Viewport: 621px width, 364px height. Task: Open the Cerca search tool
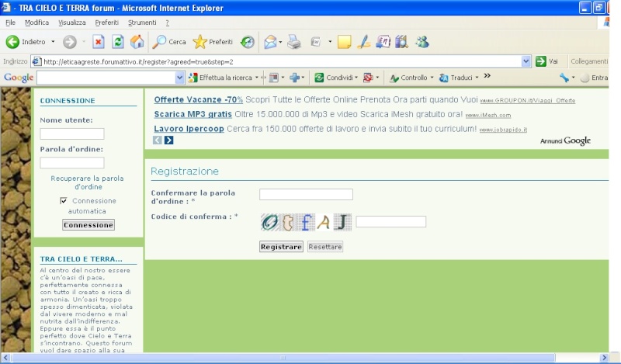pos(169,42)
